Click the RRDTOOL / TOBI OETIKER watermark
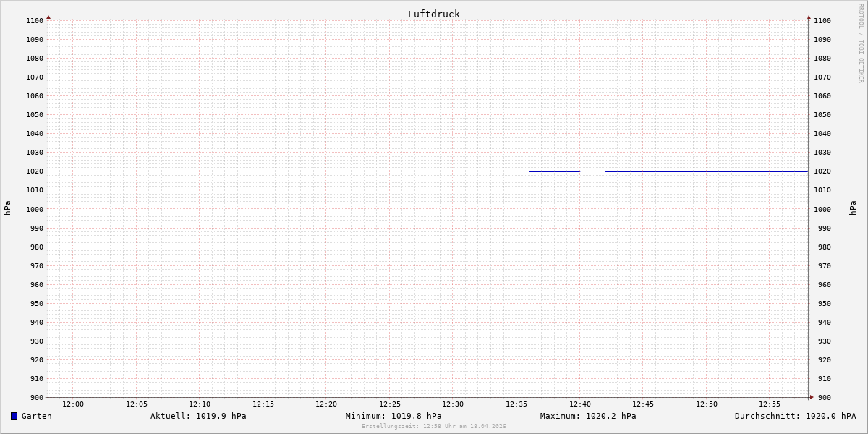This screenshot has width=868, height=434. pyautogui.click(x=861, y=43)
